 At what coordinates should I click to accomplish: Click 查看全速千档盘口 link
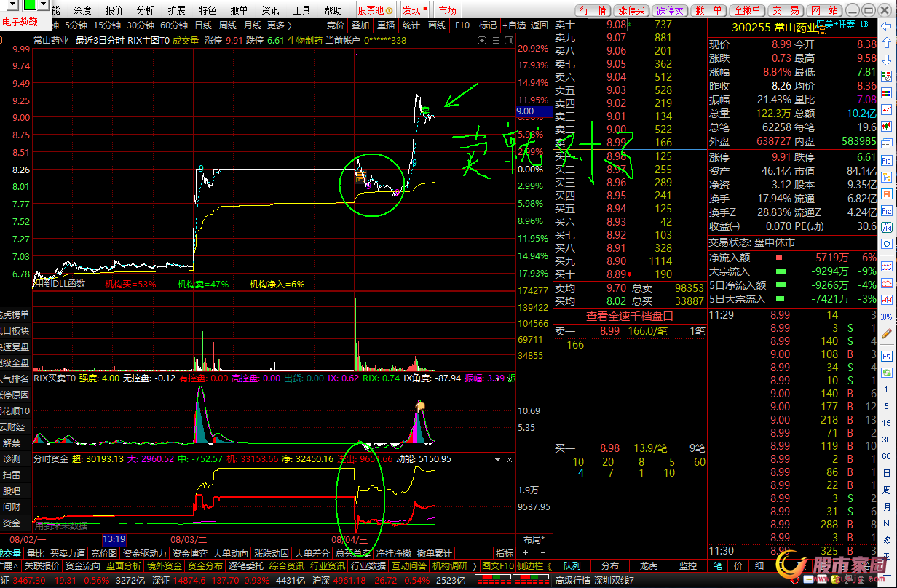(x=630, y=316)
